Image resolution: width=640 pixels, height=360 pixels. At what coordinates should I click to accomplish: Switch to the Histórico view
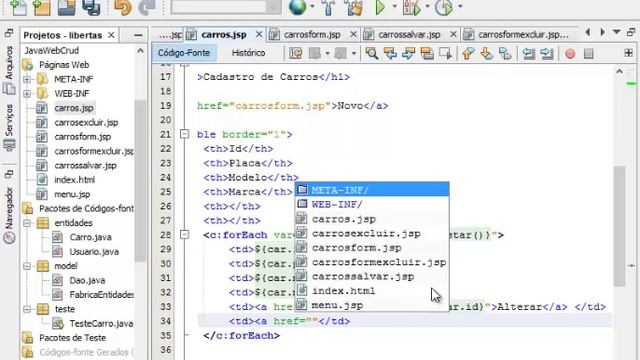248,53
